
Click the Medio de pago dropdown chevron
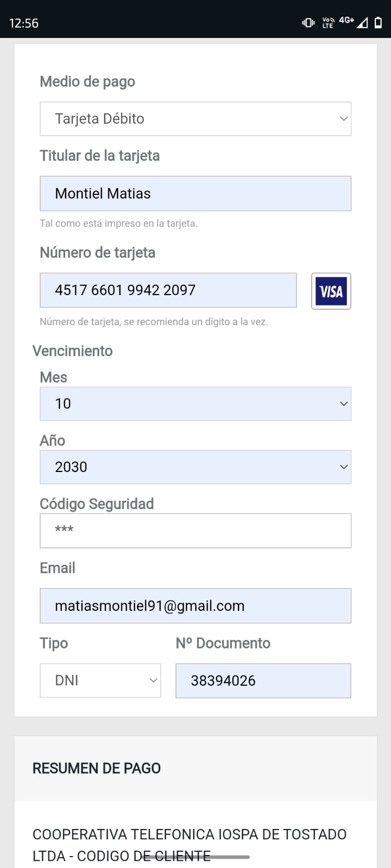coord(343,119)
